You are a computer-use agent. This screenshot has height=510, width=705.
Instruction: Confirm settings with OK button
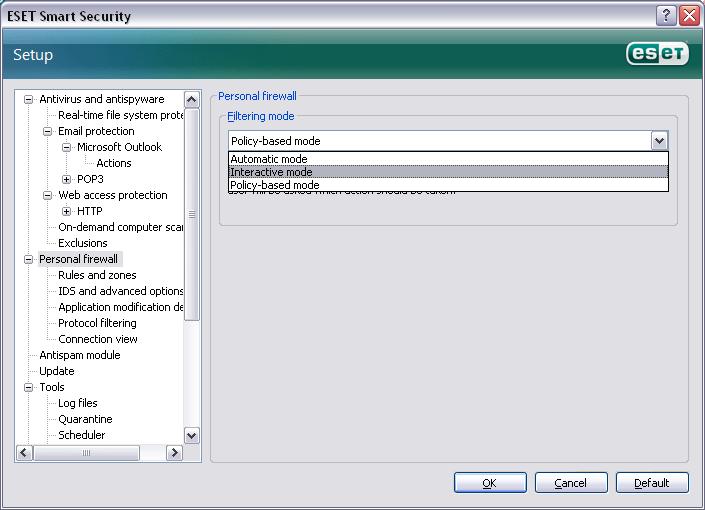[x=490, y=483]
